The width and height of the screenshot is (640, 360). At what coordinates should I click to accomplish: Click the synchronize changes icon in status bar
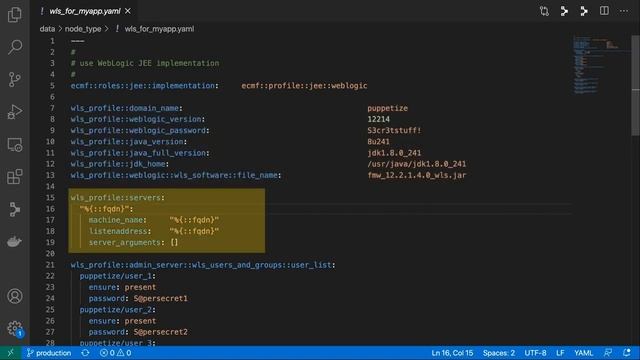tap(85, 353)
